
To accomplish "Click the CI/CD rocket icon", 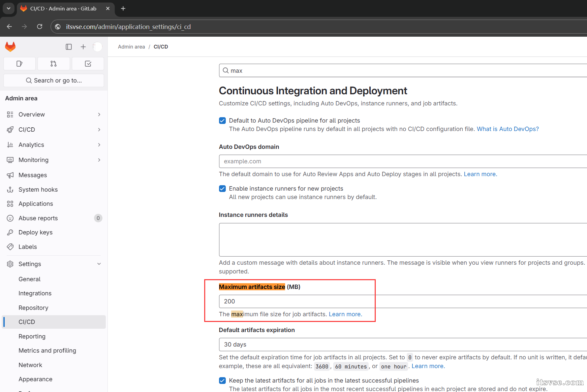I will [10, 130].
